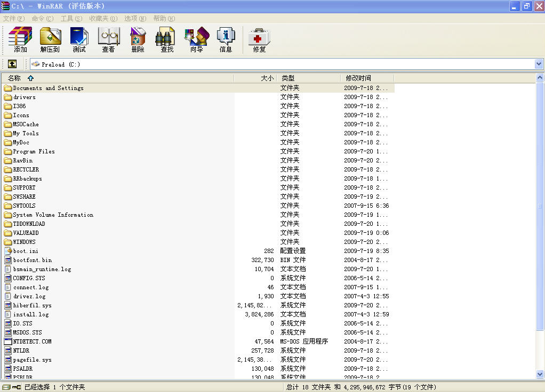Sort by the 名称 column header
The image size is (545, 392).
coord(117,78)
